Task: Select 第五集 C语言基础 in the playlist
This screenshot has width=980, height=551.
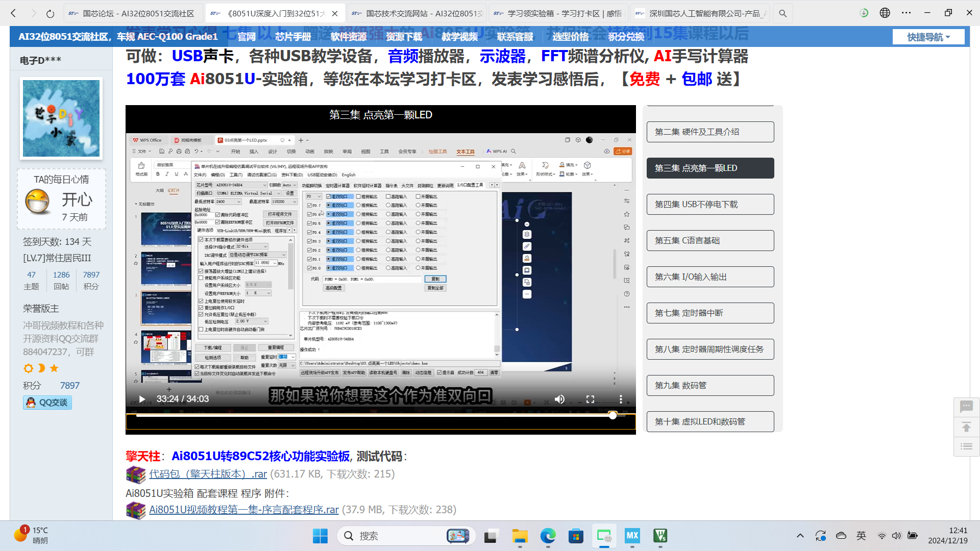Action: tap(710, 240)
